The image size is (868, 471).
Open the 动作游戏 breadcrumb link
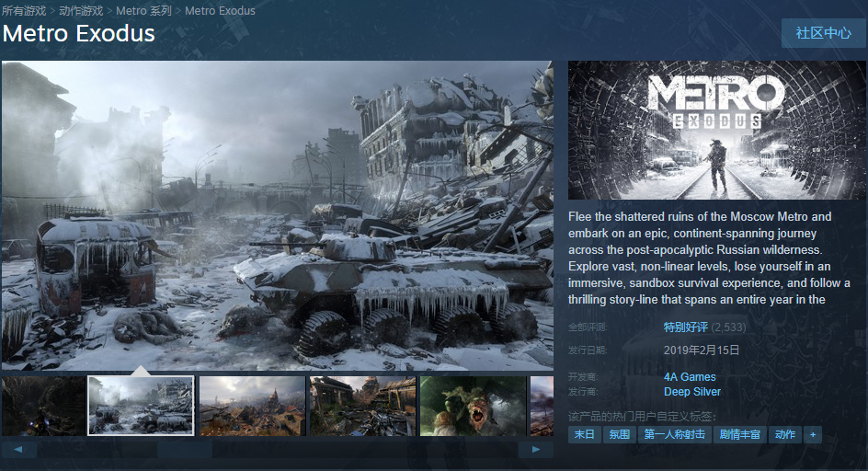tap(81, 10)
